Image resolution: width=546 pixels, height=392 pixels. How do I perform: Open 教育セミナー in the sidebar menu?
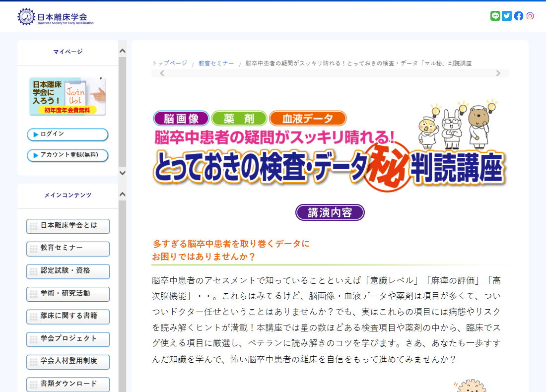68,249
